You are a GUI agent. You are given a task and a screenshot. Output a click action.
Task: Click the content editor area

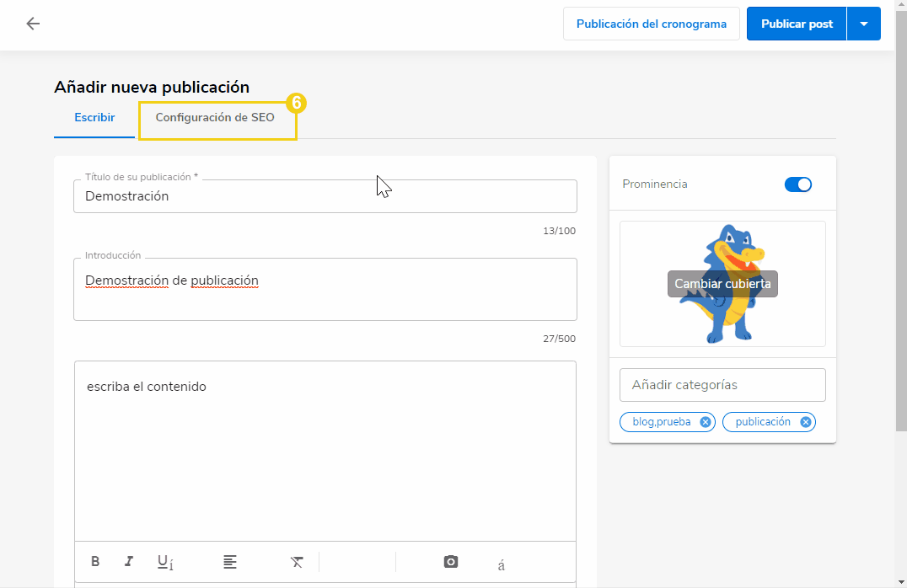(x=325, y=451)
